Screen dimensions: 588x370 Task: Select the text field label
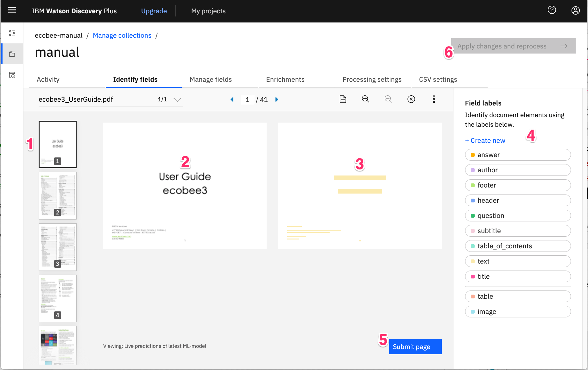coord(518,261)
